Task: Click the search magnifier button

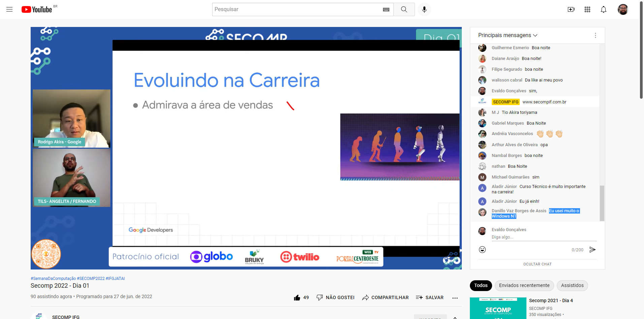Action: pyautogui.click(x=404, y=9)
